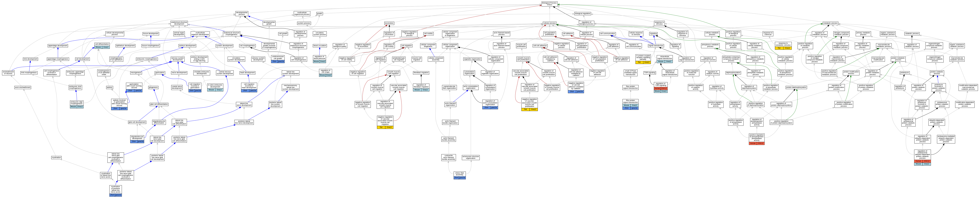Click the 'cell-cell adhesion' node
Viewport: 980px width, 198px height.
(540, 46)
